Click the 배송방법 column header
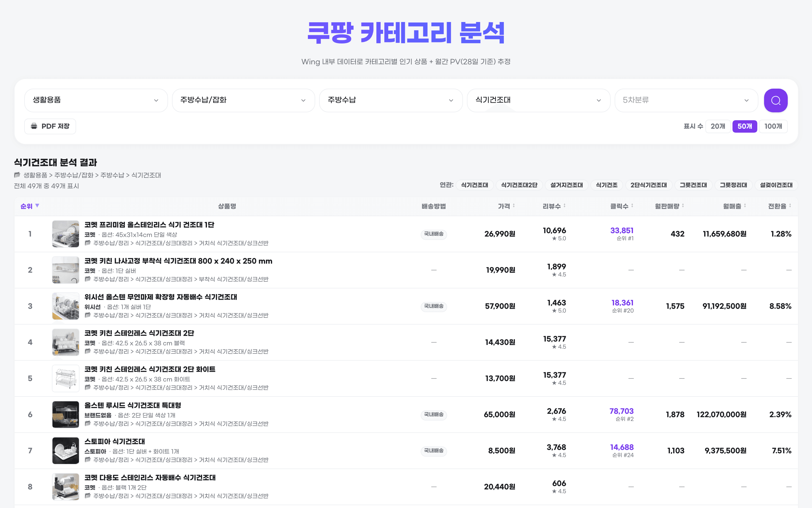The width and height of the screenshot is (812, 508). point(434,206)
